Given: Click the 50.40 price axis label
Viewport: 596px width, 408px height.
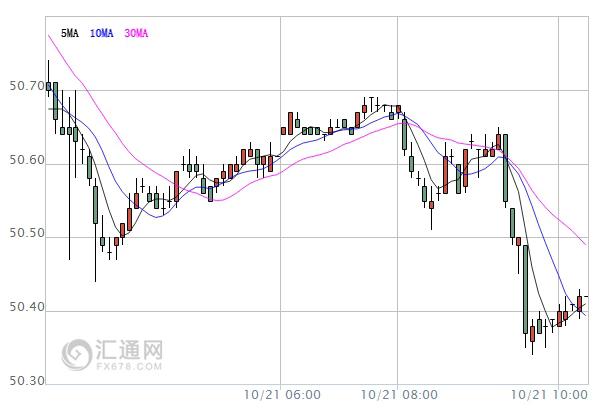Looking at the screenshot, I should pyautogui.click(x=27, y=306).
